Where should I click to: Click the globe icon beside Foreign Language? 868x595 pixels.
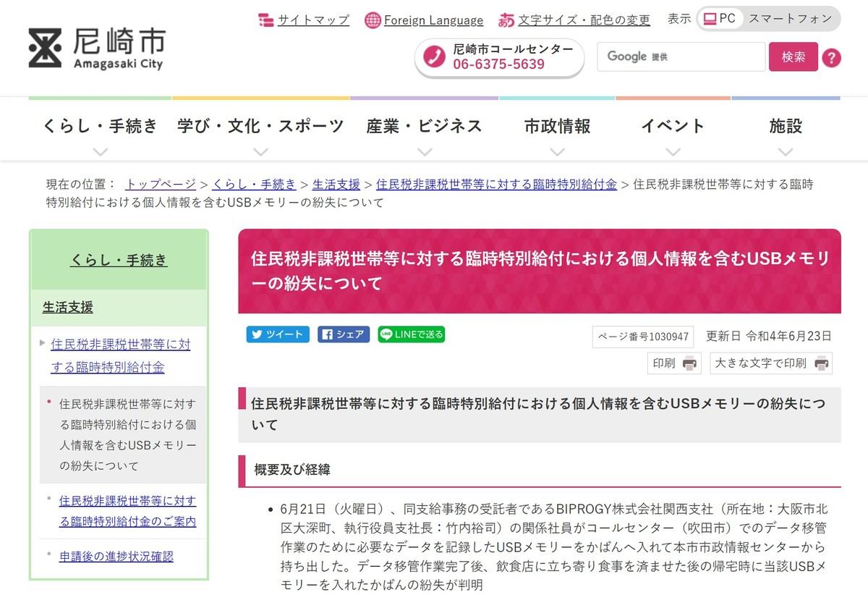[x=373, y=20]
